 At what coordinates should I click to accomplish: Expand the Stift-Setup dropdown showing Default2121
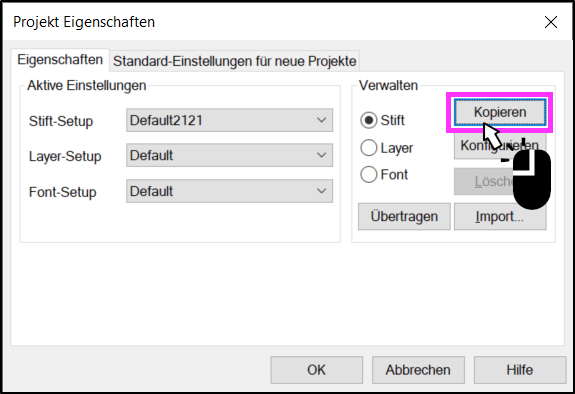point(230,120)
